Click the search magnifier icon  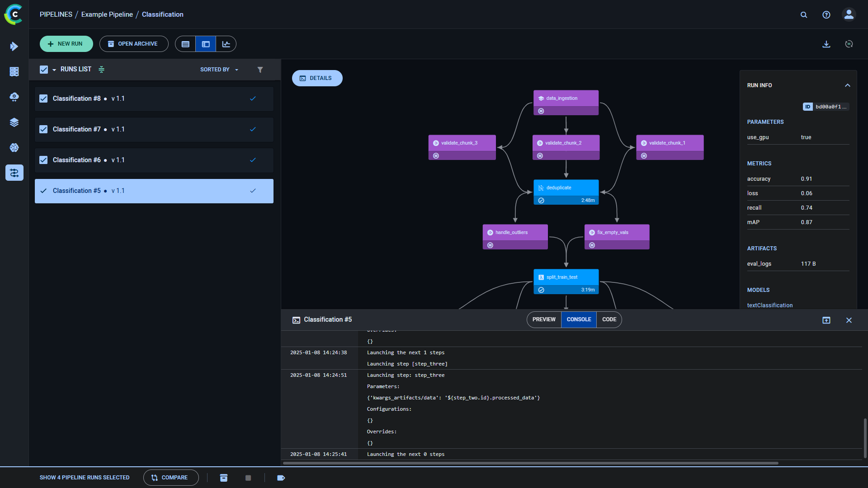[x=804, y=15]
